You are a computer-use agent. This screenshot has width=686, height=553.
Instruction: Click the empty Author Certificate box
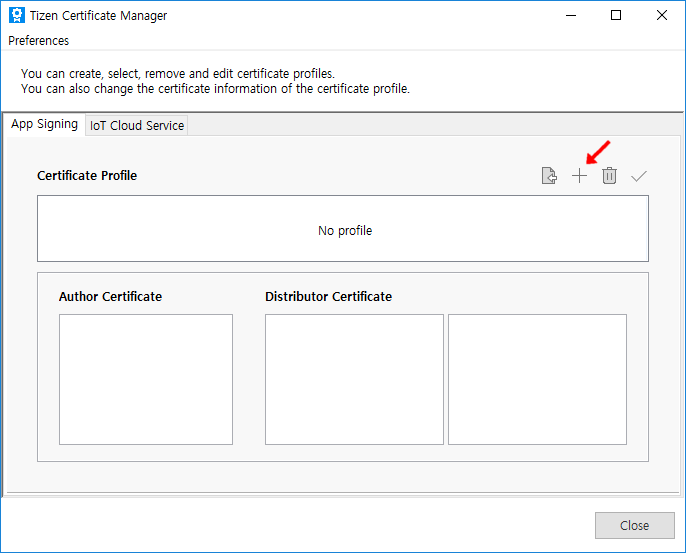(x=146, y=379)
